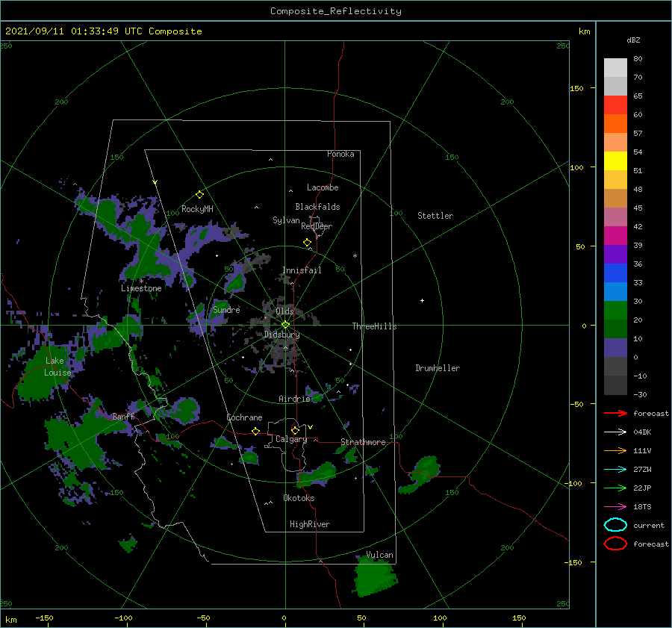Click the Sylvan label
The height and width of the screenshot is (628, 672).
point(286,220)
